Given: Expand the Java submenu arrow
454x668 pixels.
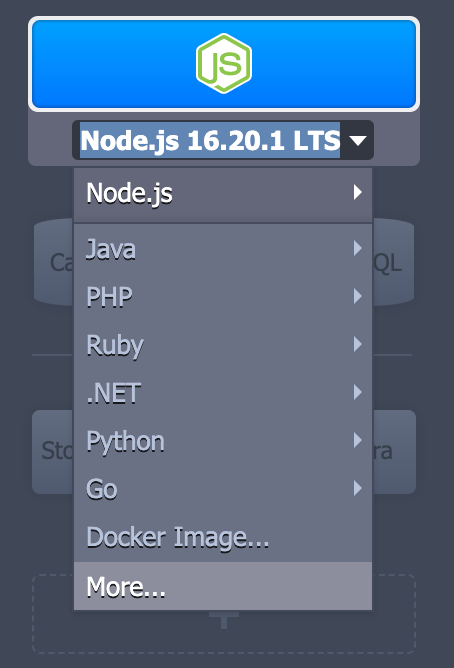Looking at the screenshot, I should point(358,248).
